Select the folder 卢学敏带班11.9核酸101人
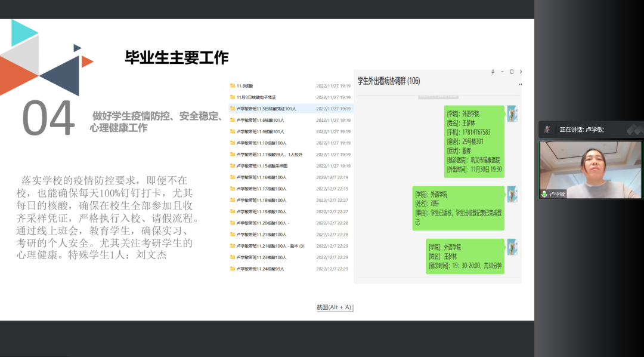644x357 pixels. pos(260,131)
